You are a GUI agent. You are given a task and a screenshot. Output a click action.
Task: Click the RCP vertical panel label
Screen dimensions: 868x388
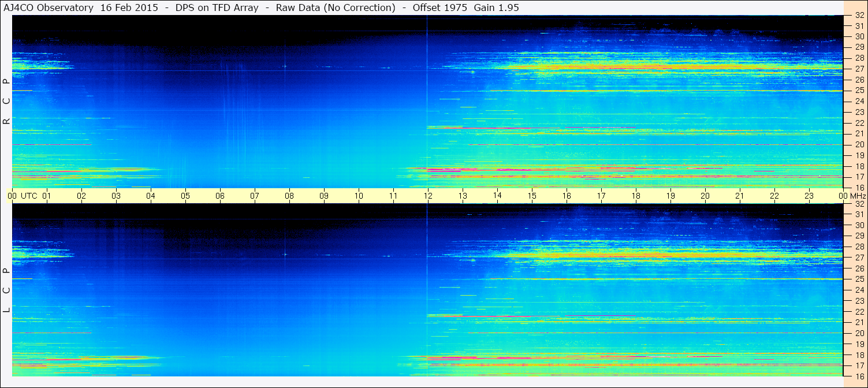pyautogui.click(x=6, y=102)
